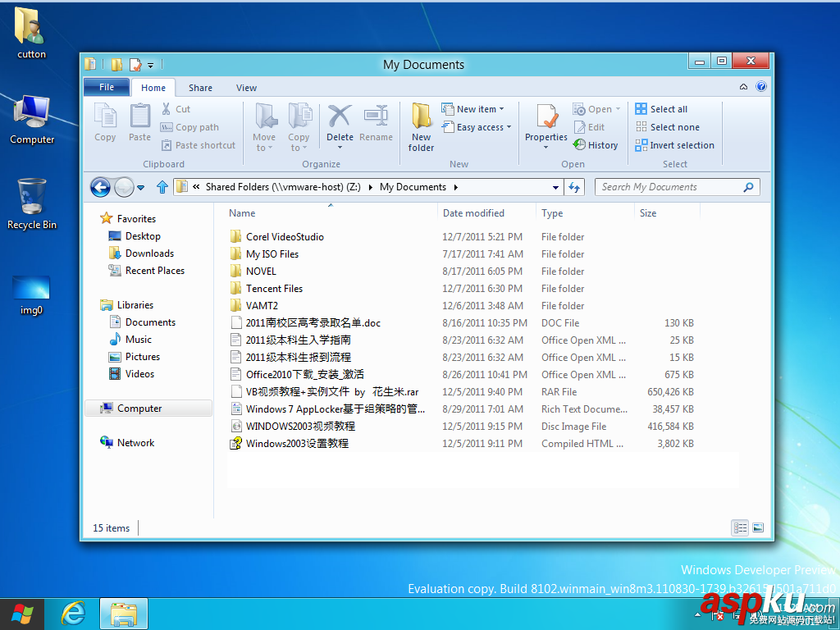This screenshot has width=840, height=630.
Task: Click the search magnifier icon
Action: tap(748, 187)
